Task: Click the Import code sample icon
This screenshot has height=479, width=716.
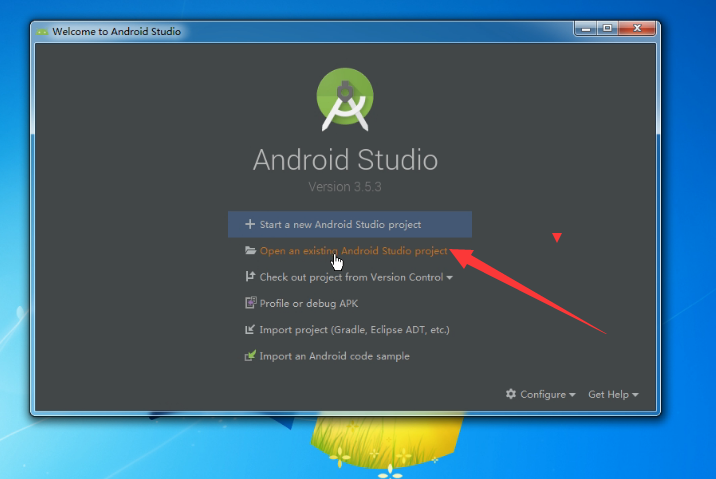Action: pos(250,355)
